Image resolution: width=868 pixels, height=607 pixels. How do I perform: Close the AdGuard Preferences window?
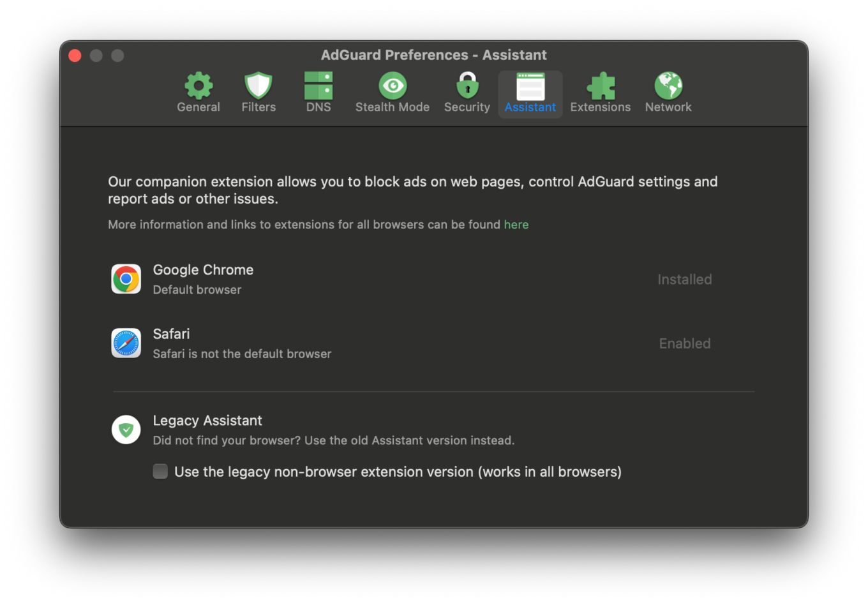(x=75, y=56)
